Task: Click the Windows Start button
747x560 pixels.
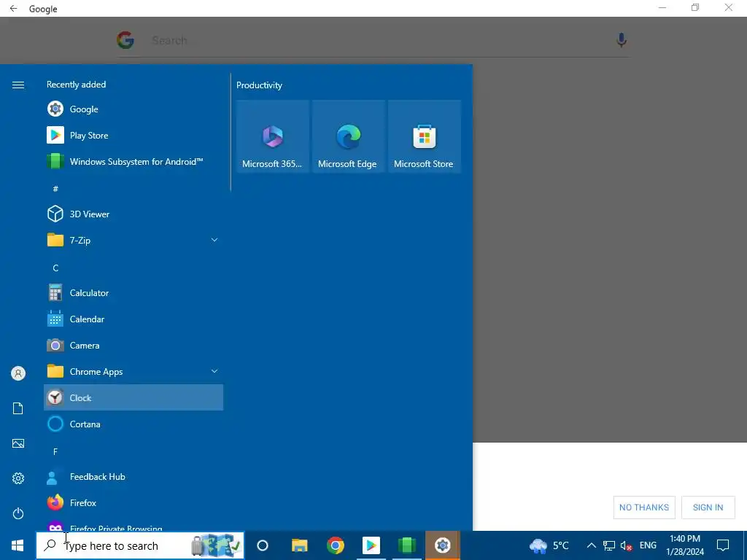Action: 18,545
